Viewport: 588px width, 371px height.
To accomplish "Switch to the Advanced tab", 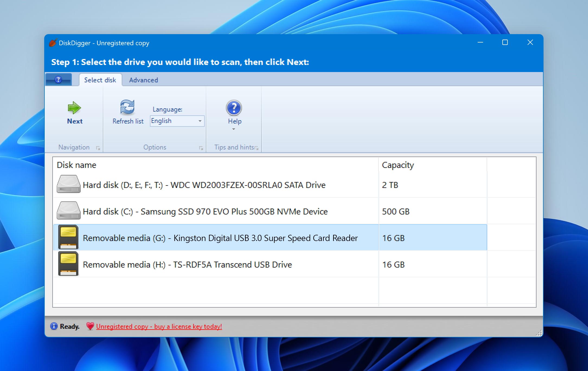I will 143,80.
